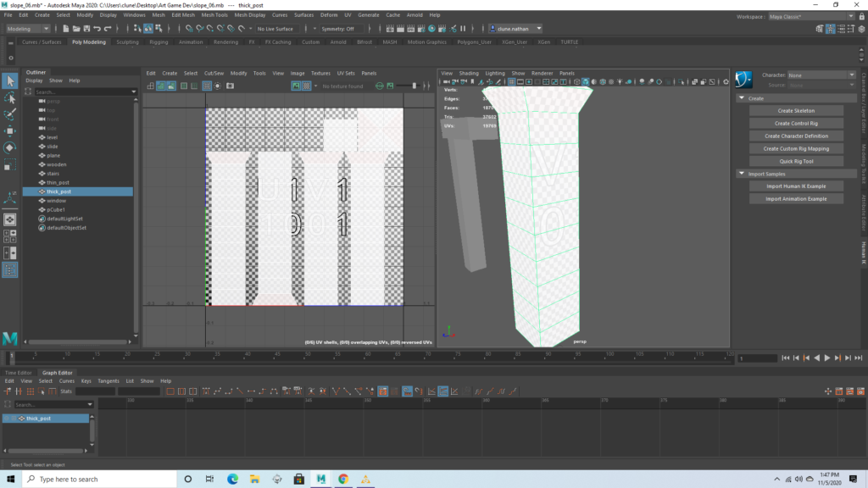Click the Quick Rig Tool button
The width and height of the screenshot is (868, 488).
click(x=796, y=161)
